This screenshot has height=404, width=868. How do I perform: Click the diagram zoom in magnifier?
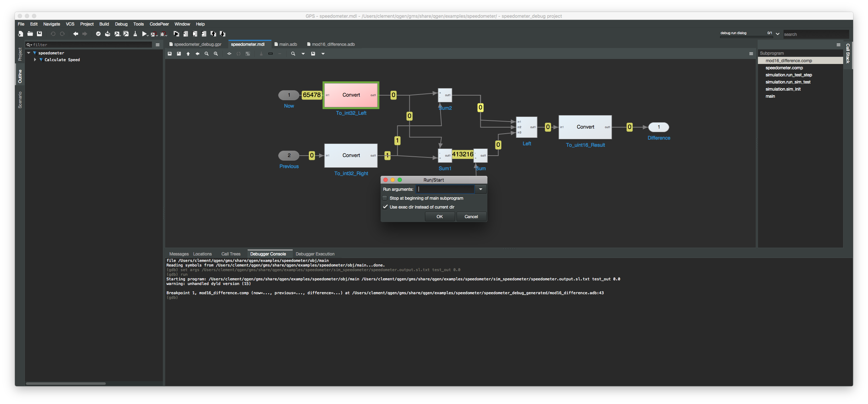click(x=216, y=54)
